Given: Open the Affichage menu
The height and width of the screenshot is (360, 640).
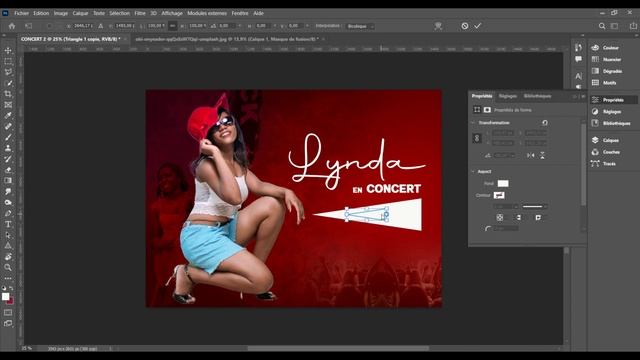Looking at the screenshot, I should pos(172,13).
